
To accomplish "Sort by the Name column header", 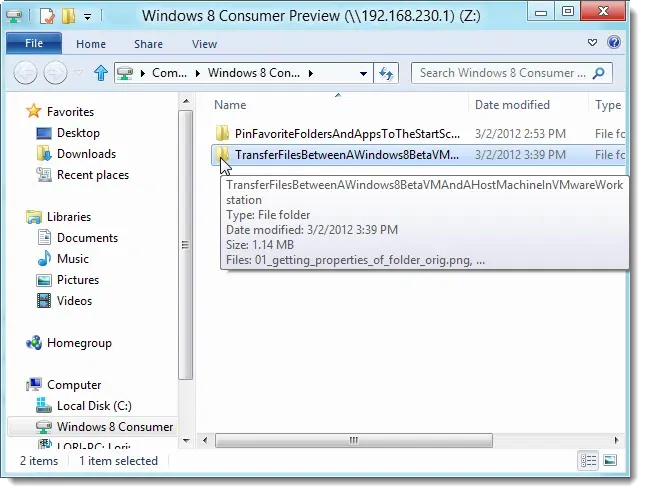I will 230,105.
